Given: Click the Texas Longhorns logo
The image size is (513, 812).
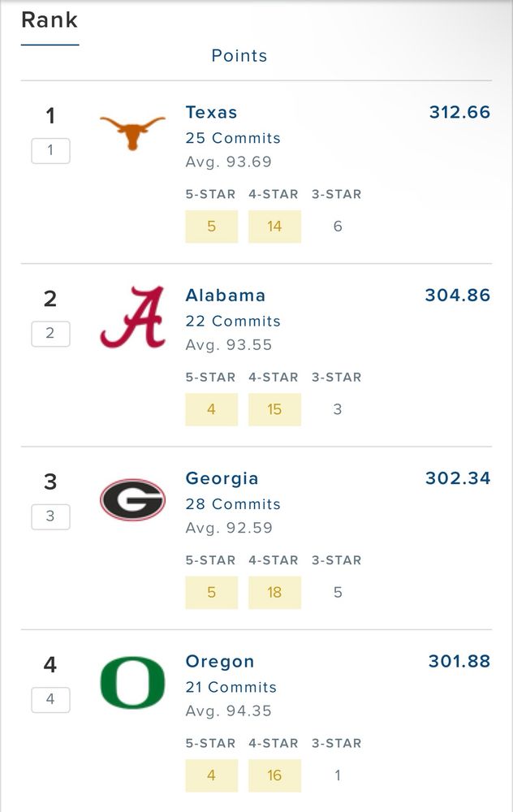Looking at the screenshot, I should 132,132.
